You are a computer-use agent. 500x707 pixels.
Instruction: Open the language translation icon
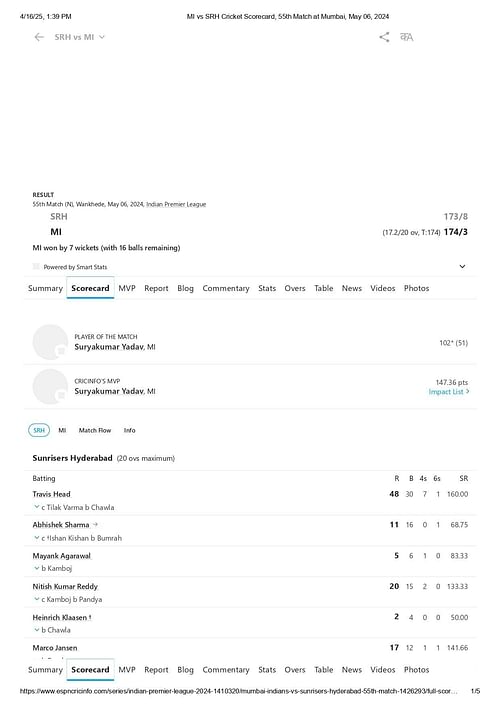(x=407, y=37)
